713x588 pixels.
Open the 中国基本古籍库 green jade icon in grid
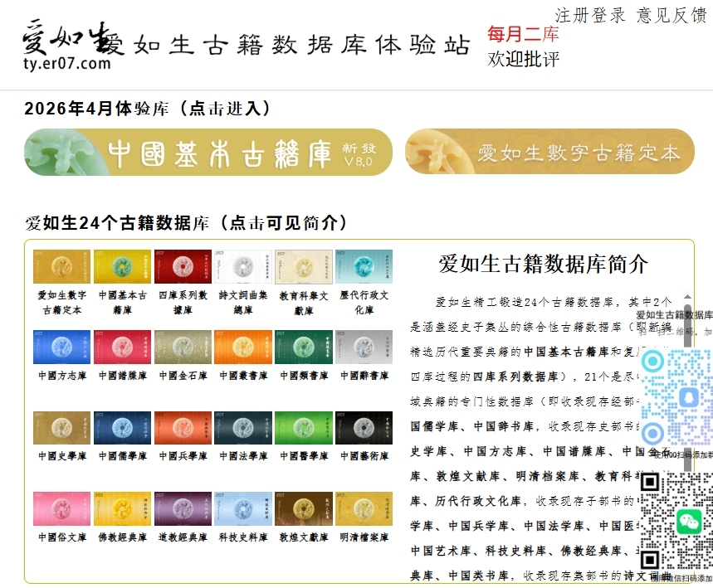coord(122,267)
